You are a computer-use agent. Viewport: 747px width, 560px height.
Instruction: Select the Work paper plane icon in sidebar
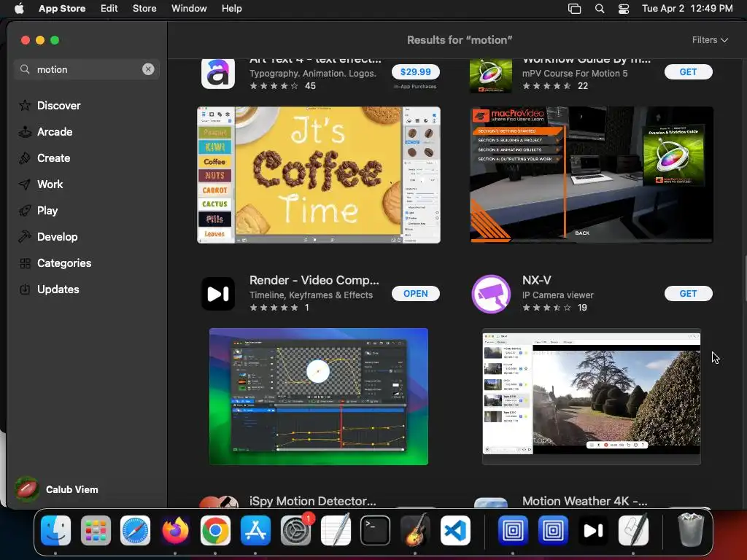click(25, 184)
